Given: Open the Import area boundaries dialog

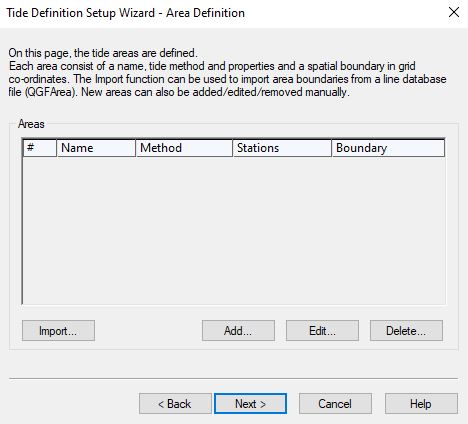Looking at the screenshot, I should point(58,331).
